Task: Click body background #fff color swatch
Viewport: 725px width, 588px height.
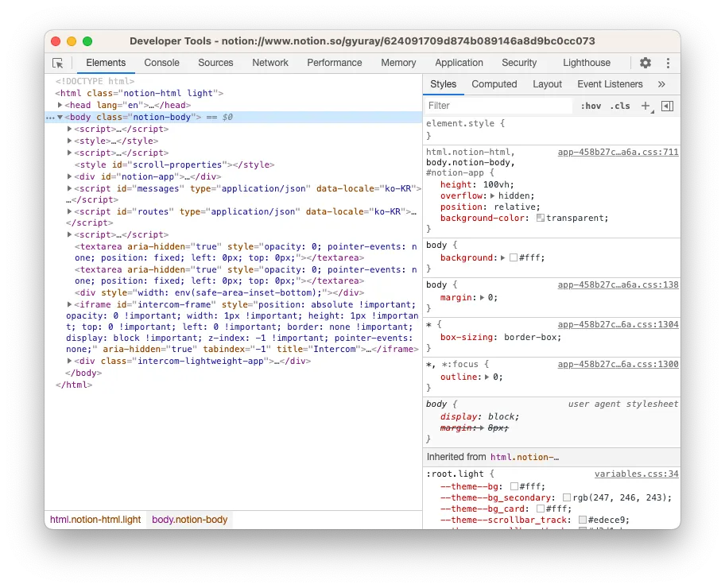Action: 514,257
